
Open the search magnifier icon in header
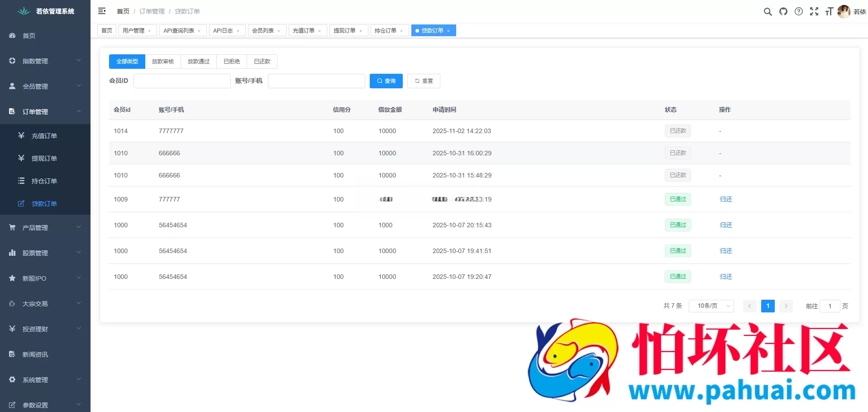tap(768, 11)
